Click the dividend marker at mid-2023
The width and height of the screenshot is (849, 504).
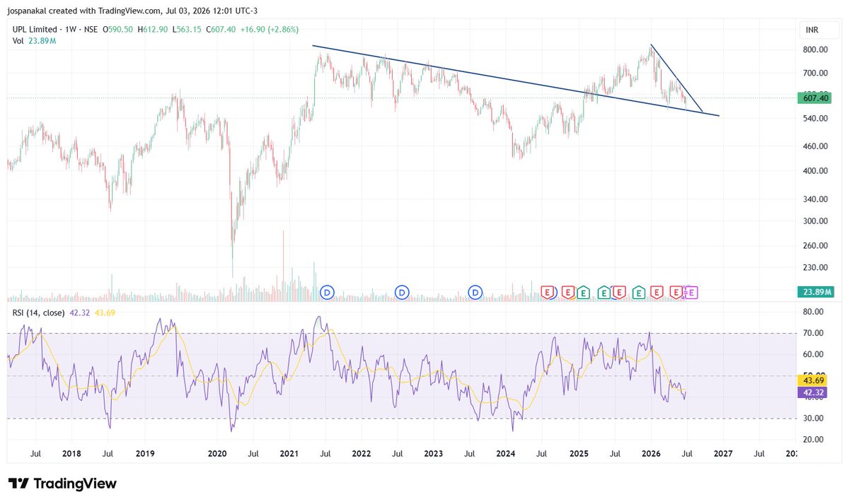tap(476, 291)
